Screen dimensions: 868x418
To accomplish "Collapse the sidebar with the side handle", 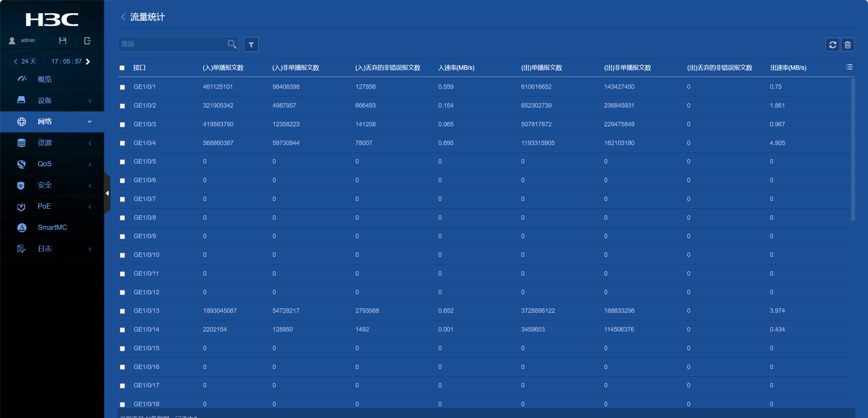I will [107, 193].
